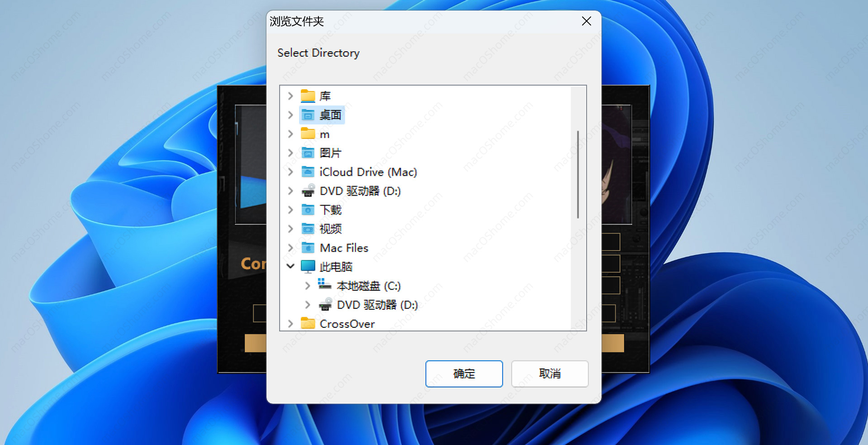Image resolution: width=868 pixels, height=445 pixels.
Task: Confirm with the 确定 button
Action: pyautogui.click(x=464, y=374)
